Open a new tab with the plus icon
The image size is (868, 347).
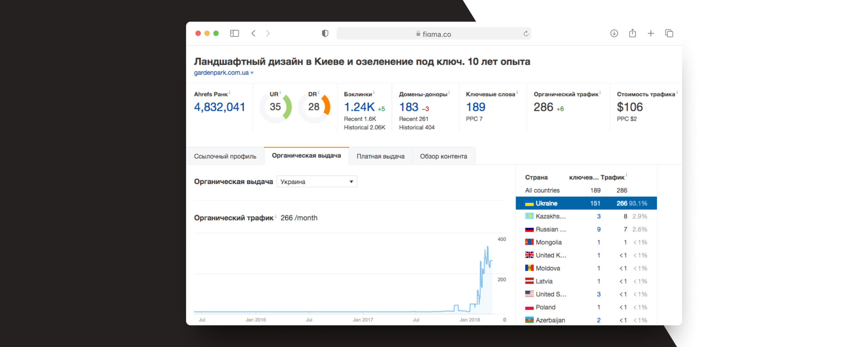650,33
